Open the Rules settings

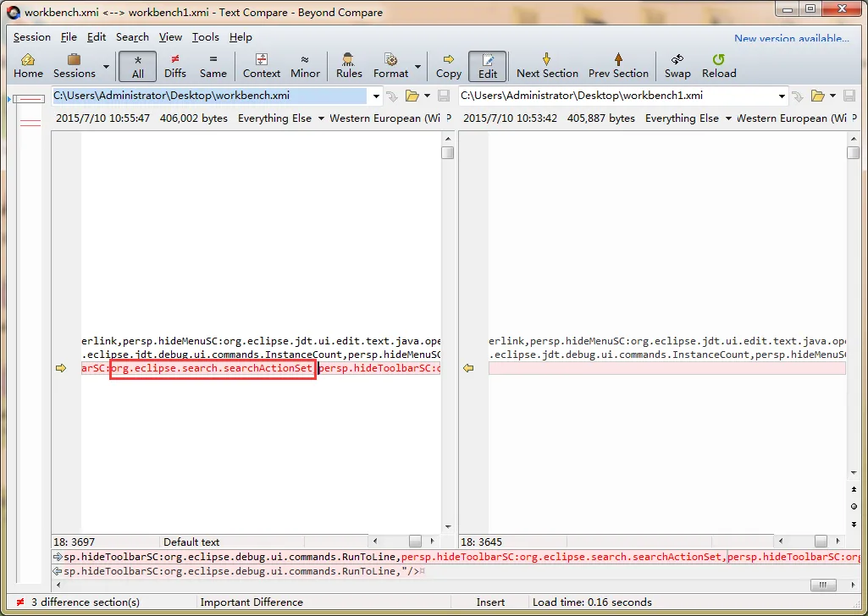[x=349, y=66]
